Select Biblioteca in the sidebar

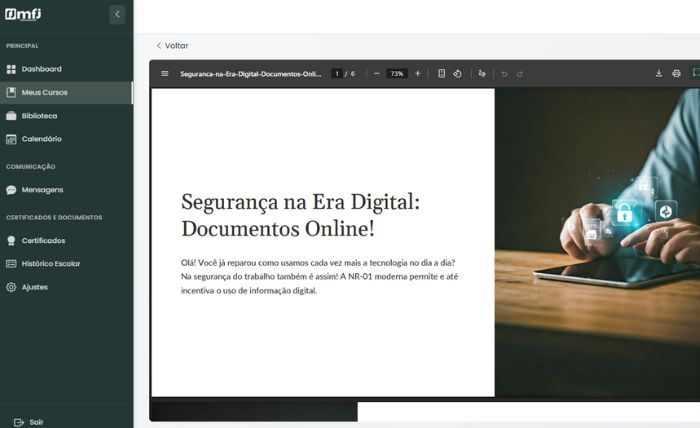[39, 116]
